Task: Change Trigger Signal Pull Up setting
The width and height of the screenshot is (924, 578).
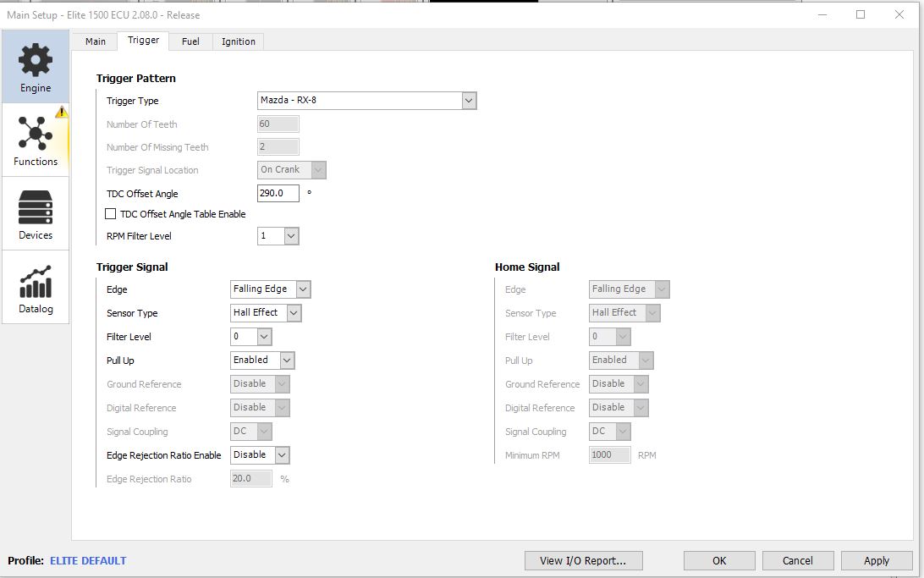Action: [x=262, y=360]
